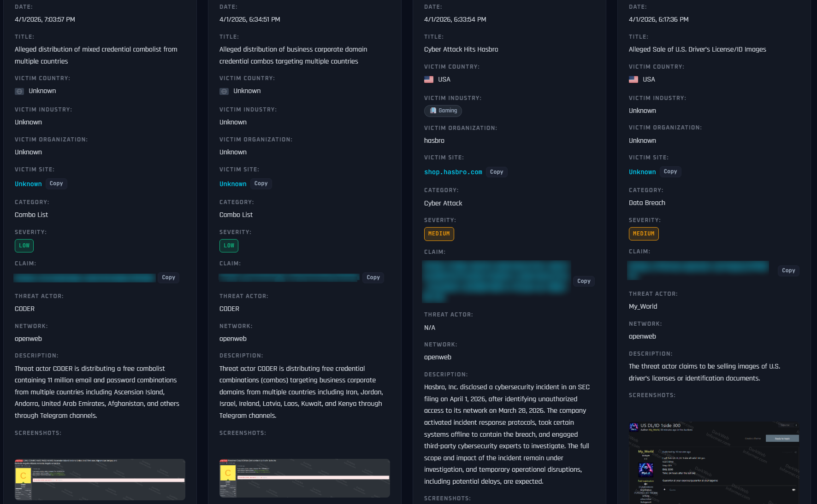
Task: Open the shop.hasbro.com victim site link
Action: (453, 172)
